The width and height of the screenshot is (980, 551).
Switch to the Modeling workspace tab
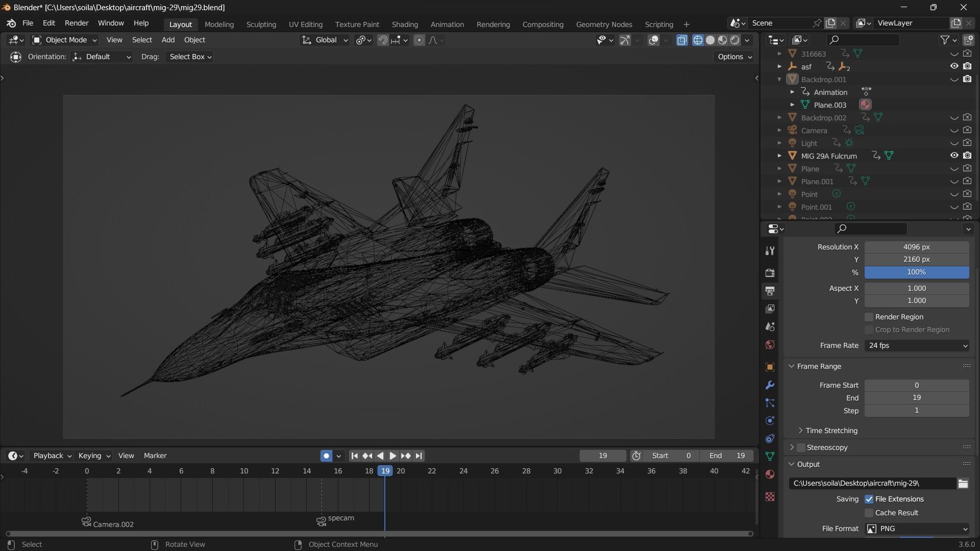click(219, 24)
